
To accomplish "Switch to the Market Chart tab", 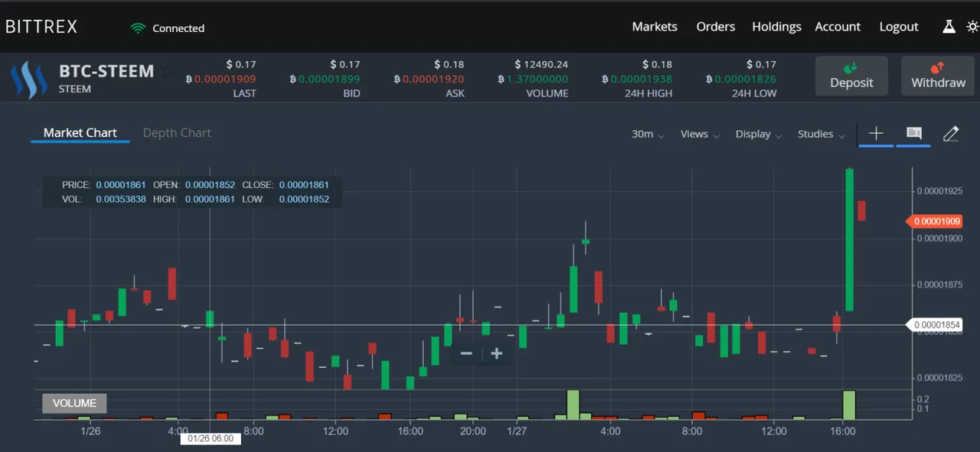I will pos(80,133).
